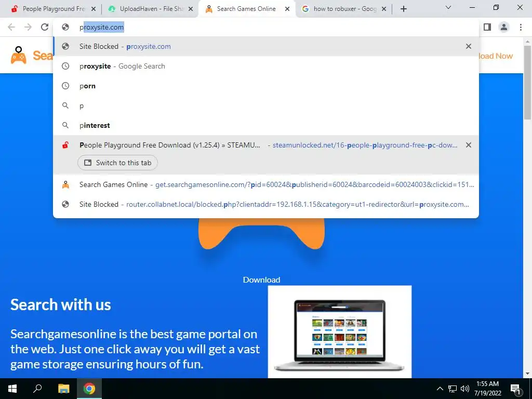Image resolution: width=532 pixels, height=399 pixels.
Task: Open the Windows Start menu
Action: [12, 389]
